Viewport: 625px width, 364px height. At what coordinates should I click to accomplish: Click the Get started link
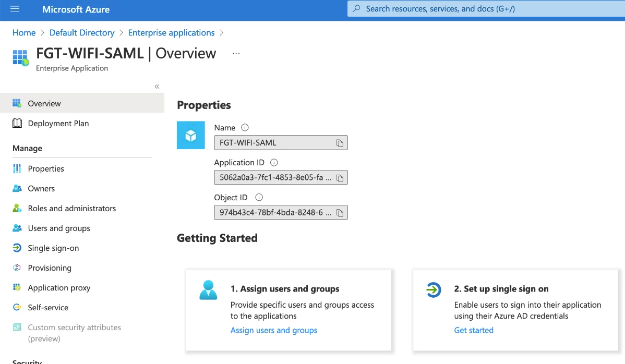pyautogui.click(x=474, y=330)
